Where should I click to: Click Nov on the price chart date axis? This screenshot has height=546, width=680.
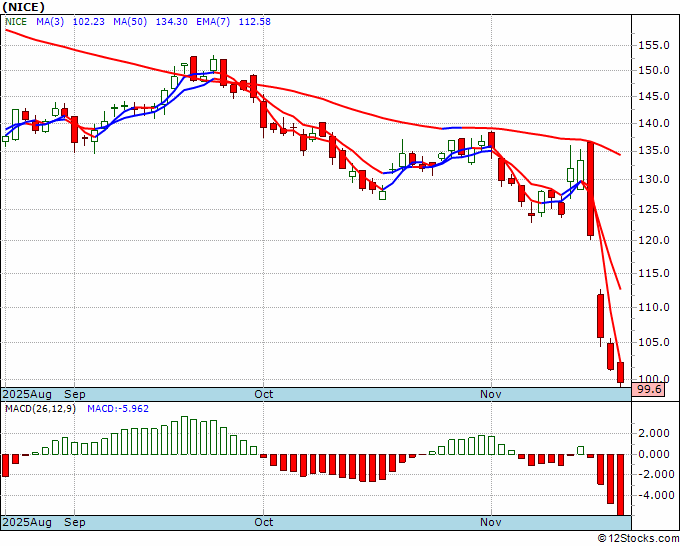[491, 394]
